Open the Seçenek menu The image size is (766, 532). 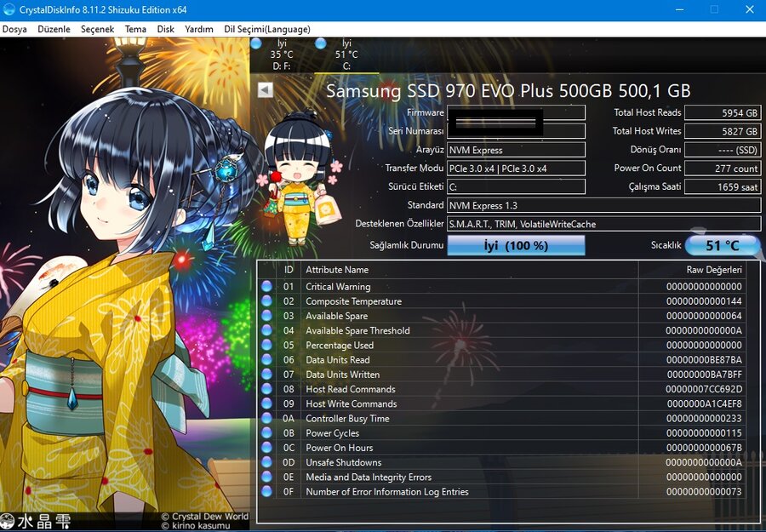98,29
